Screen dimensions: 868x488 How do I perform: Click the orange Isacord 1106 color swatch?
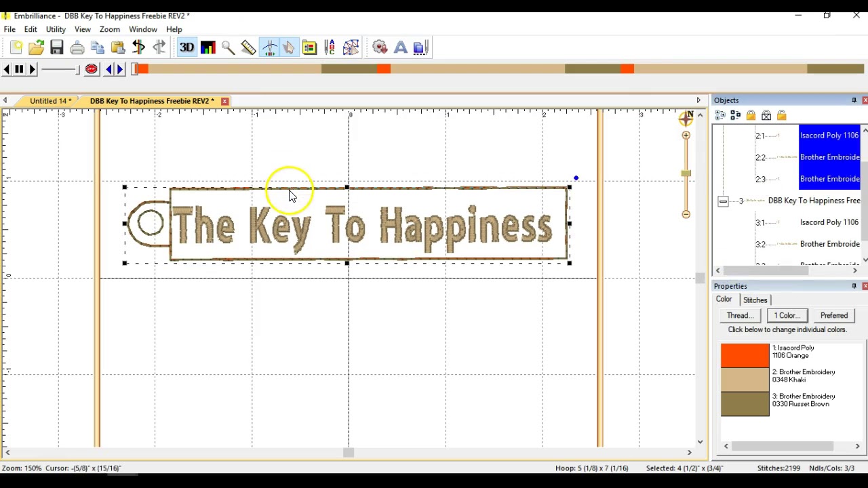745,356
